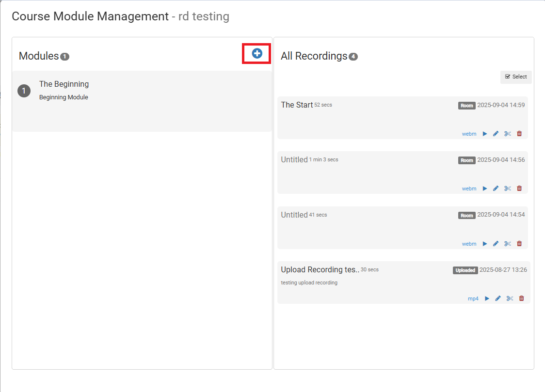Click the Room badge dated 14:54
This screenshot has height=392, width=545.
tap(466, 216)
